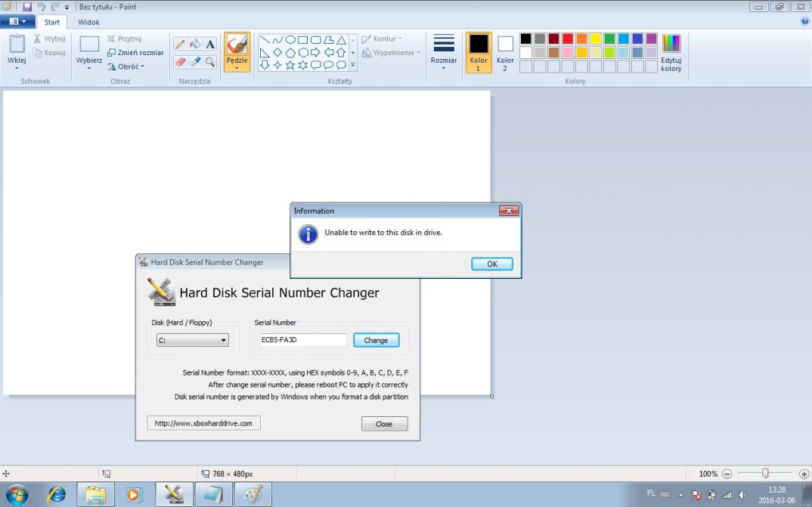Click the Save icon in title bar
The height and width of the screenshot is (507, 812).
(x=27, y=7)
